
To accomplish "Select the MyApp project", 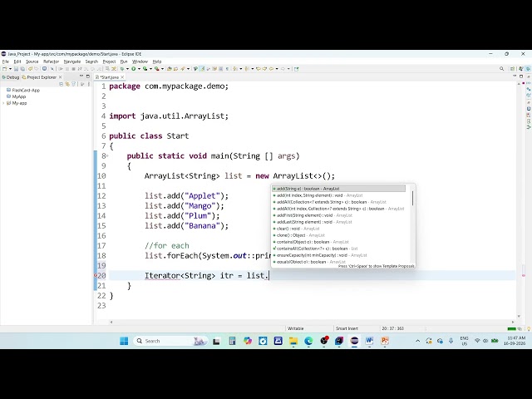I will [17, 96].
